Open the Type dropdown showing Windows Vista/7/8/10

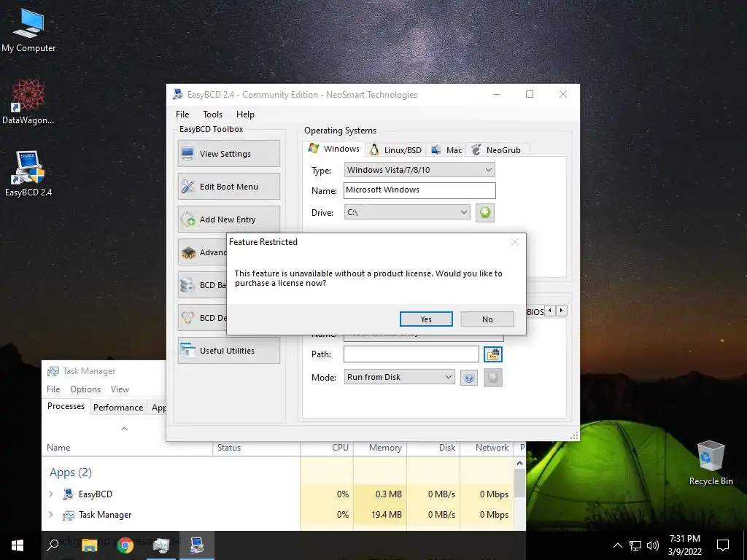tap(419, 169)
